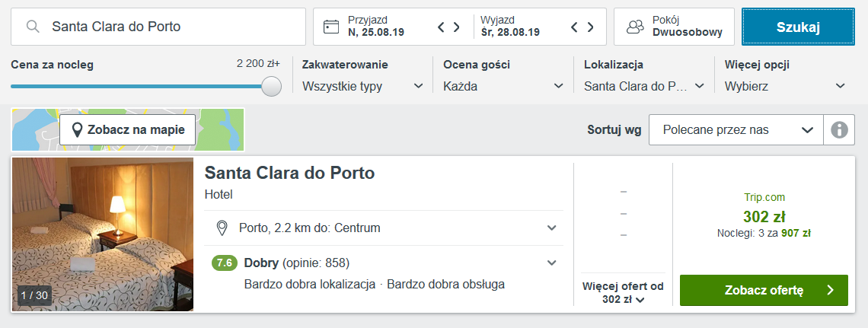
Task: Open the Sortuj wg Polecane przez nas dropdown
Action: point(736,130)
